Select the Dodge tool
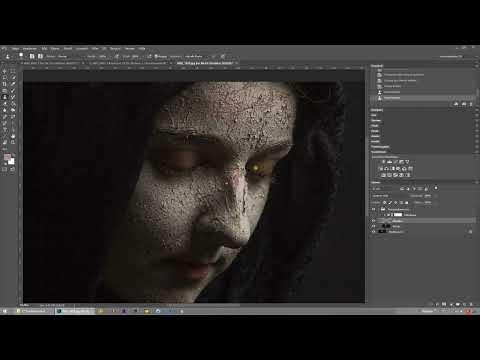Image resolution: width=480 pixels, height=360 pixels. (13, 110)
